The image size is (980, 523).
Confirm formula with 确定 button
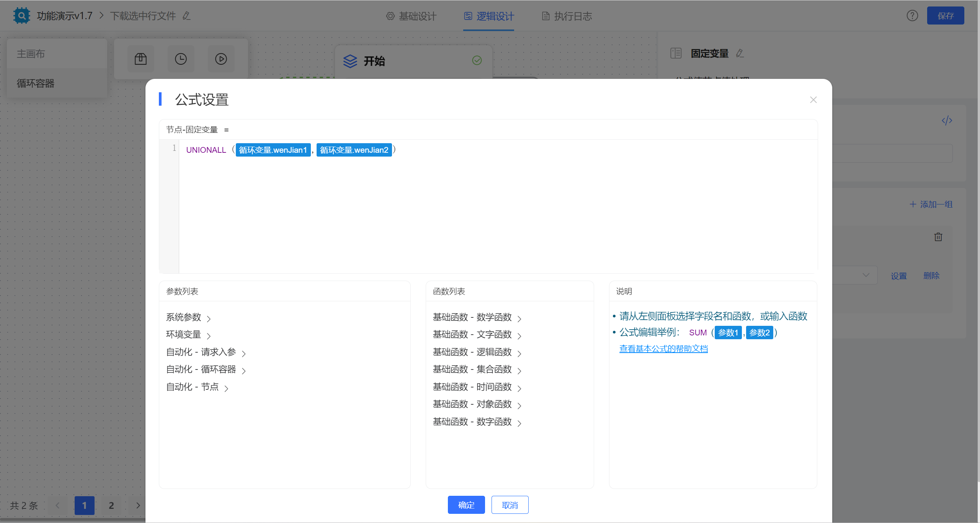[466, 505]
